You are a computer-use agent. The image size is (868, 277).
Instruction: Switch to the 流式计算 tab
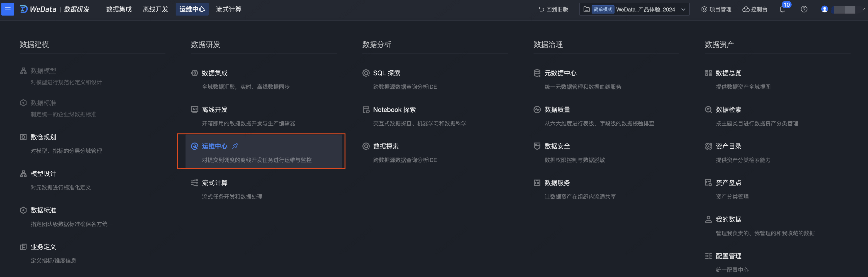tap(229, 10)
